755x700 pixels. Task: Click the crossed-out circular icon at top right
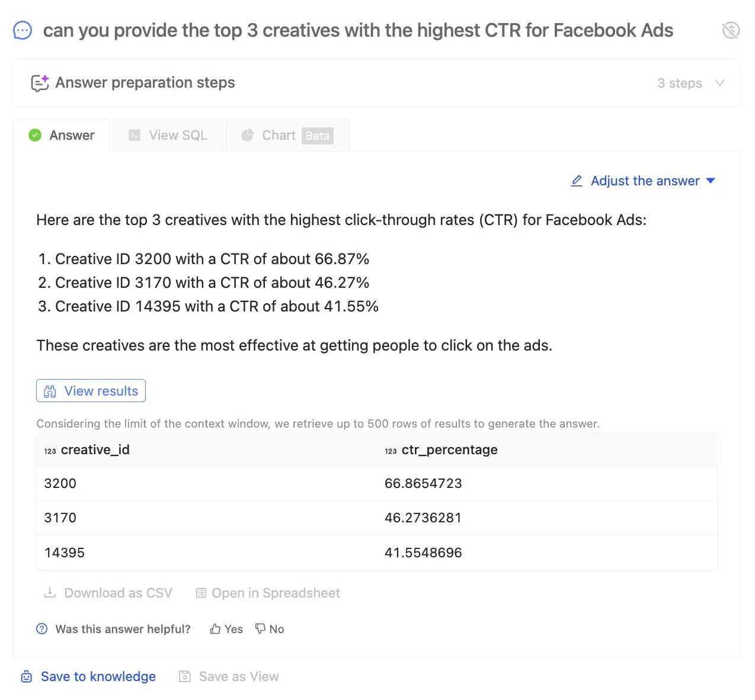point(731,30)
